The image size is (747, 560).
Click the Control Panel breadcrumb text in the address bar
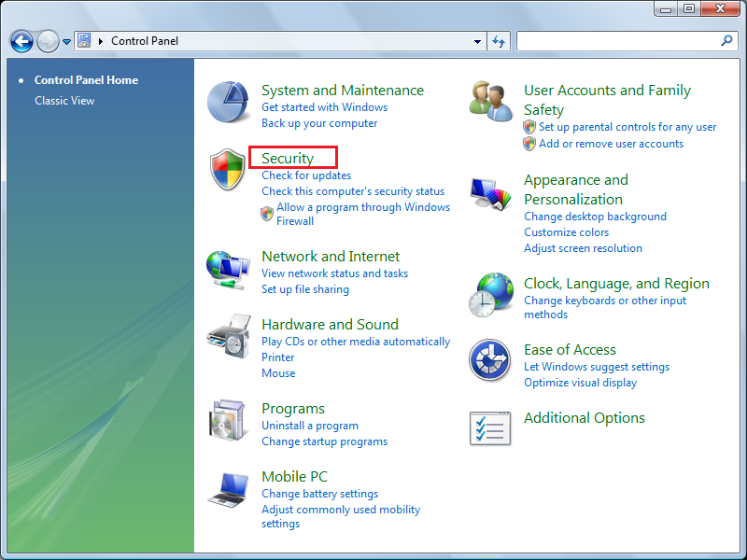145,41
